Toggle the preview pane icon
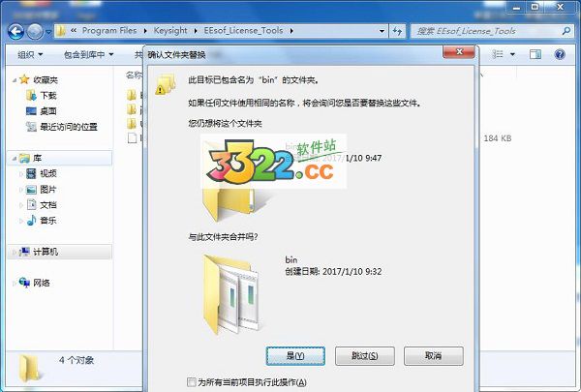The height and width of the screenshot is (392, 581). (x=535, y=54)
